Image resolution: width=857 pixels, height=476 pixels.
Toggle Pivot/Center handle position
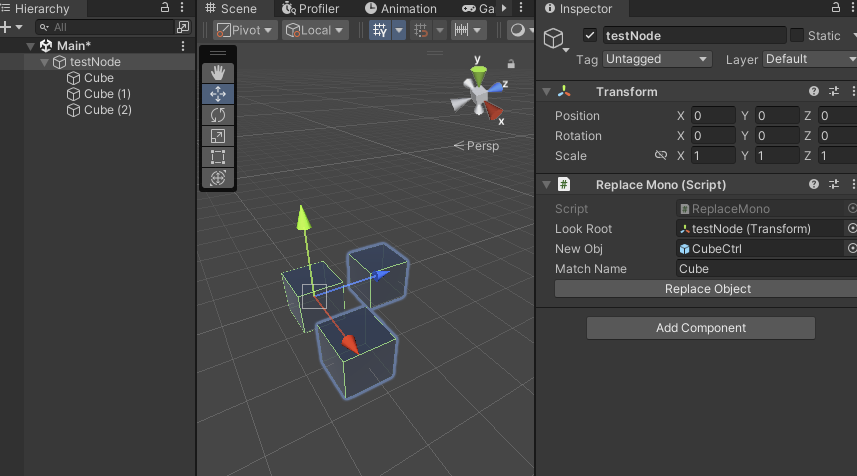(x=245, y=30)
